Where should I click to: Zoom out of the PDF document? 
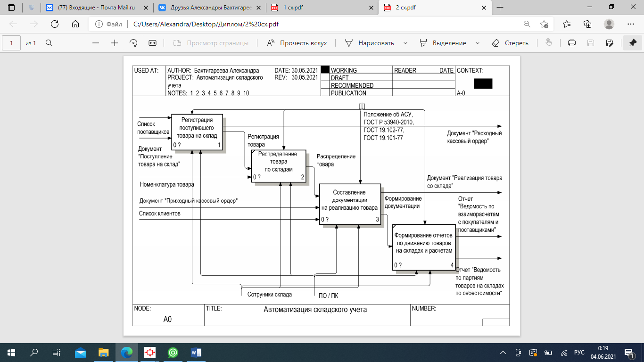96,43
